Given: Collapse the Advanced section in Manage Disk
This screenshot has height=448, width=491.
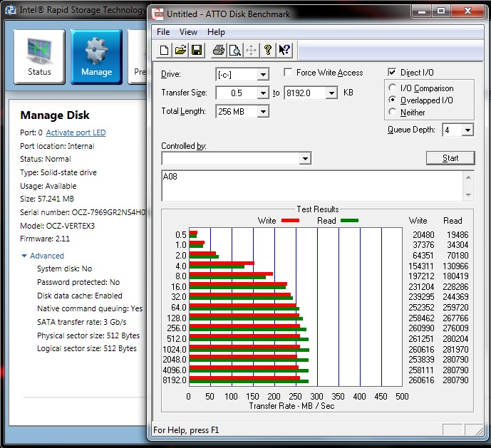Looking at the screenshot, I should [24, 256].
